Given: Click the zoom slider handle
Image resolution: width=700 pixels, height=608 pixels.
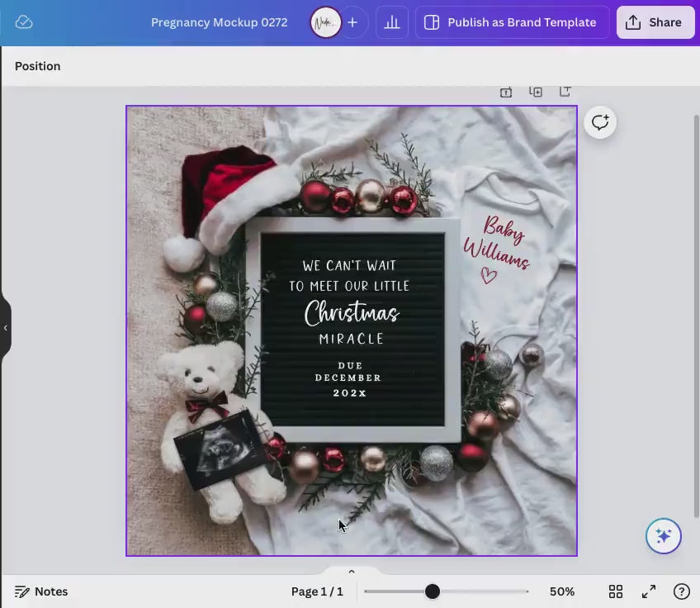Looking at the screenshot, I should [433, 591].
